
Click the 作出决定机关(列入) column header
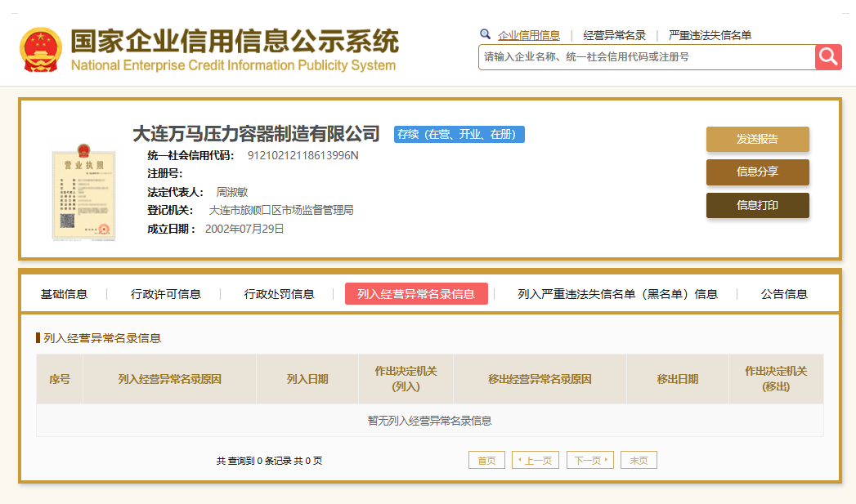point(406,379)
